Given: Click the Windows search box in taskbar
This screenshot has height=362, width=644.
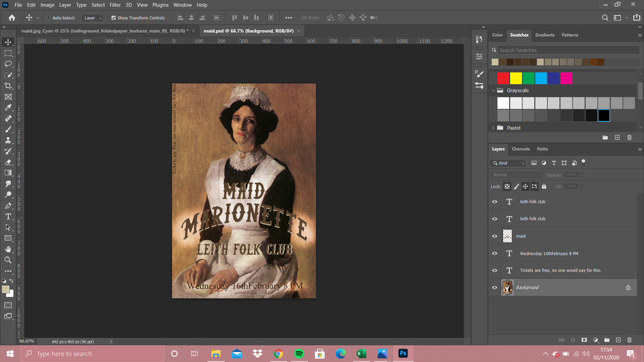Looking at the screenshot, I should click(x=93, y=353).
